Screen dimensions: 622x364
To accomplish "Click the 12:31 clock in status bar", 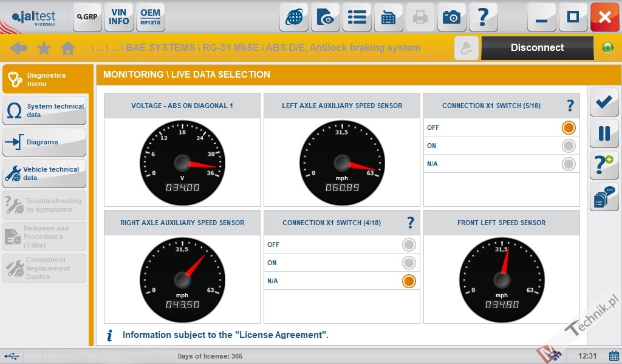I will click(x=587, y=356).
